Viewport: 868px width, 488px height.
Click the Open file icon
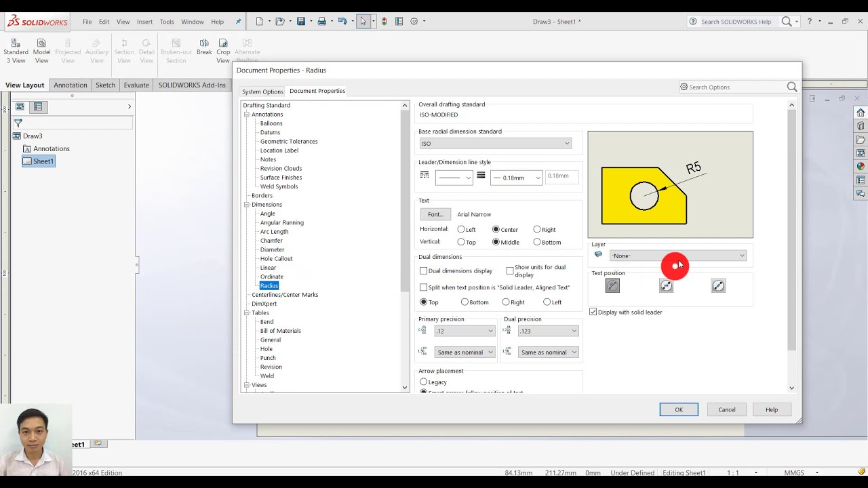coord(280,21)
